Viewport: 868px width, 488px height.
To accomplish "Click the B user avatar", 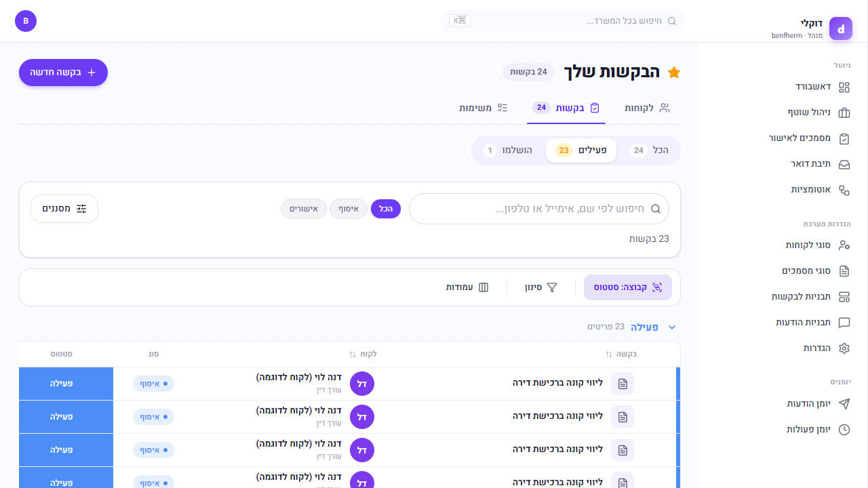I will pos(26,21).
